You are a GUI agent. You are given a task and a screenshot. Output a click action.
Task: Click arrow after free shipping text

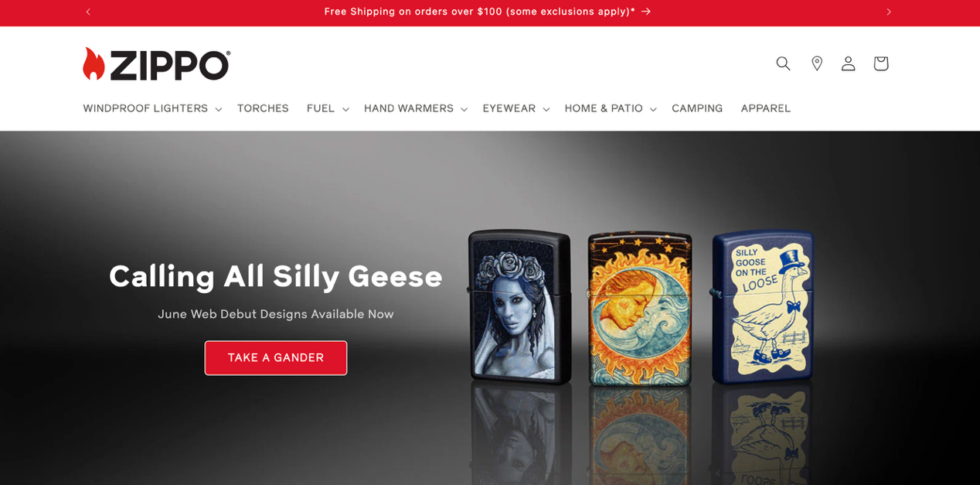click(x=646, y=12)
